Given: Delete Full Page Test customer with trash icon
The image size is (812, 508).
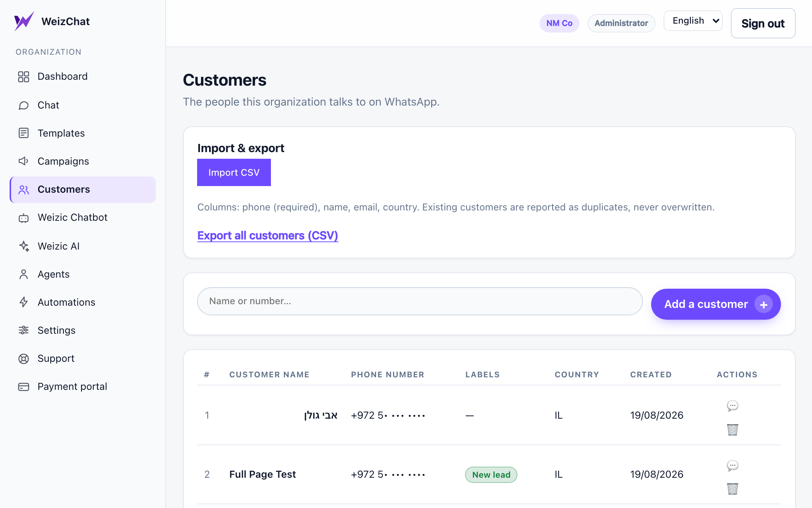Looking at the screenshot, I should 733,489.
